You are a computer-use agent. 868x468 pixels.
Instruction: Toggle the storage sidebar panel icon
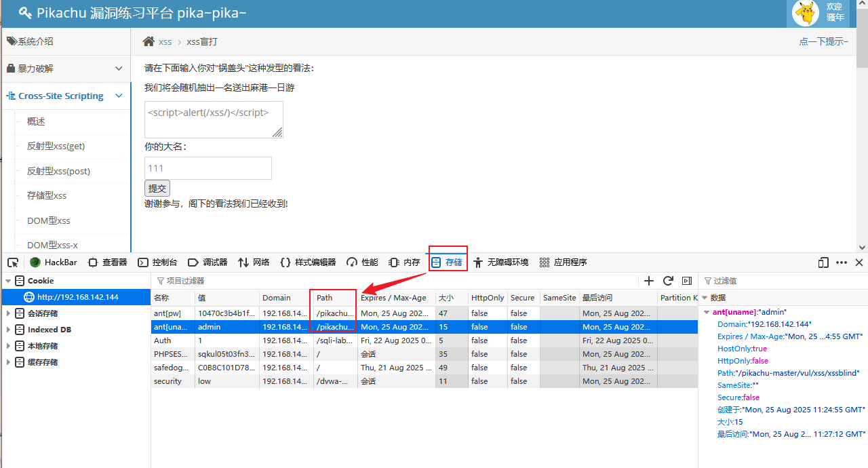point(687,281)
